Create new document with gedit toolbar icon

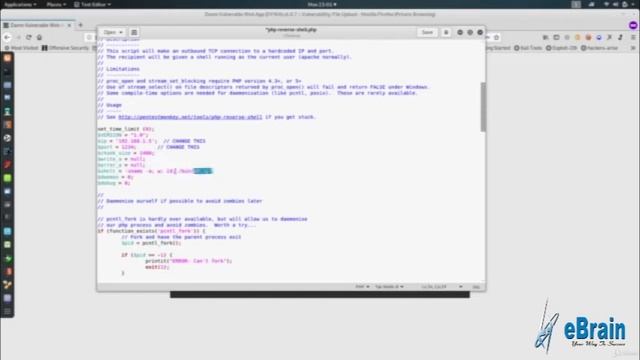point(134,32)
